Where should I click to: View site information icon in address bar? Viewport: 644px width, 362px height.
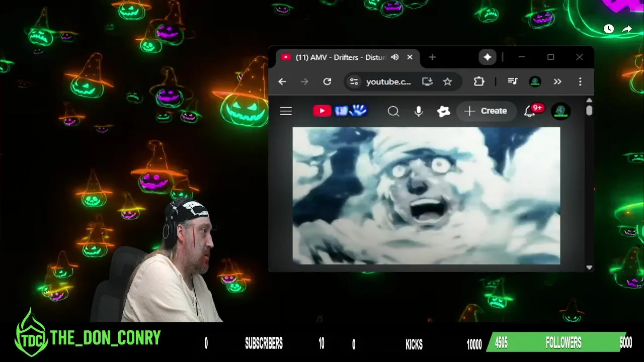pyautogui.click(x=354, y=81)
